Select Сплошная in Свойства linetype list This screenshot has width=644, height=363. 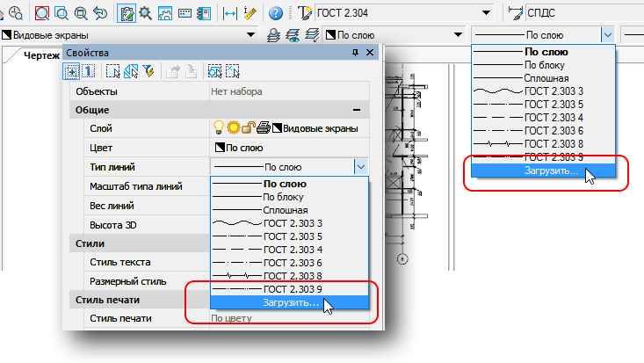point(289,210)
